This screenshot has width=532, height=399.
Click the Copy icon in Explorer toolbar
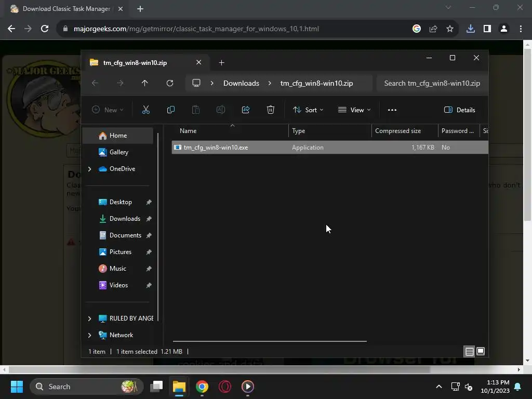[170, 110]
